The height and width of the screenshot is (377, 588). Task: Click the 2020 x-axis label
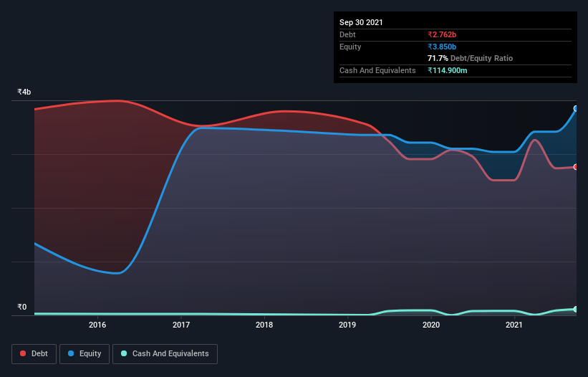431,325
